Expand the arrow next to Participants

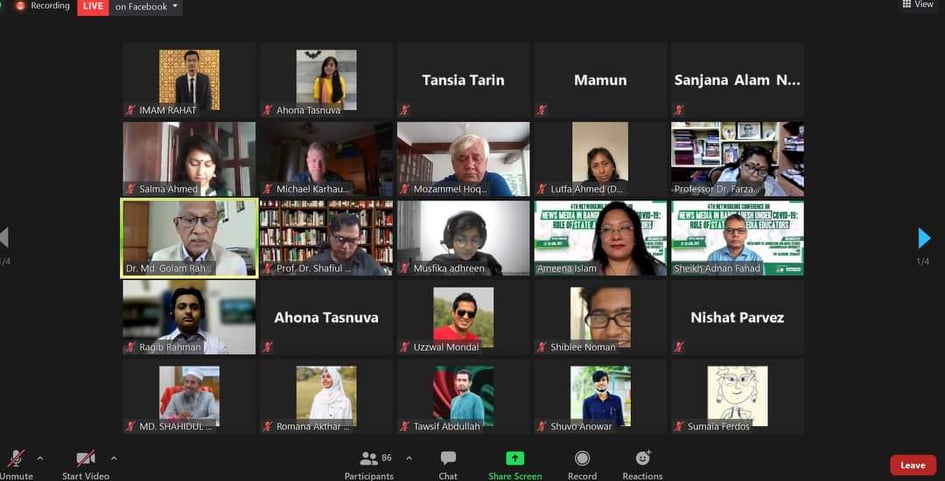point(409,458)
